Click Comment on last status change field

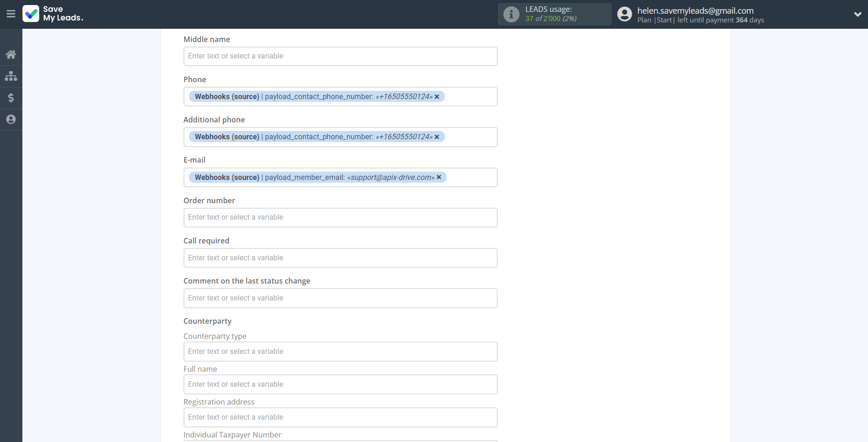coord(340,298)
